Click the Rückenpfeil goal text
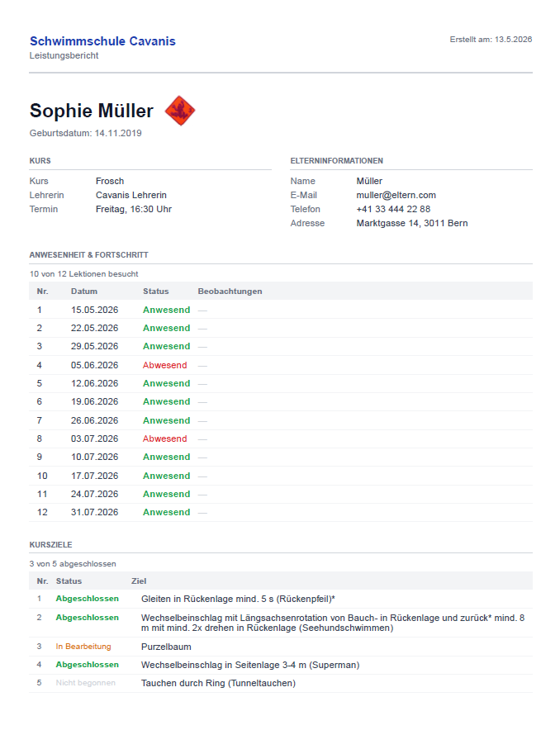560x749 pixels. click(238, 599)
